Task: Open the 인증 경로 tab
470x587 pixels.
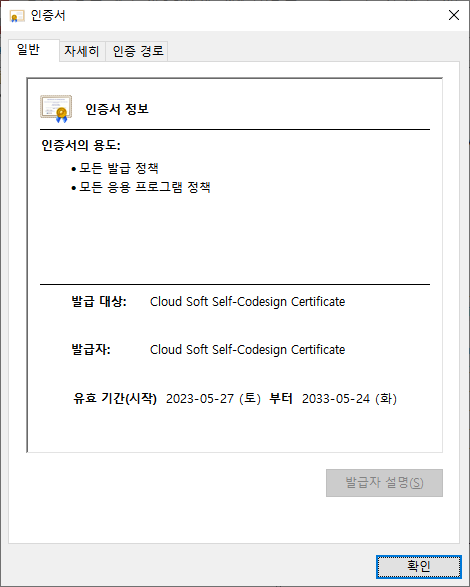Action: click(x=137, y=51)
